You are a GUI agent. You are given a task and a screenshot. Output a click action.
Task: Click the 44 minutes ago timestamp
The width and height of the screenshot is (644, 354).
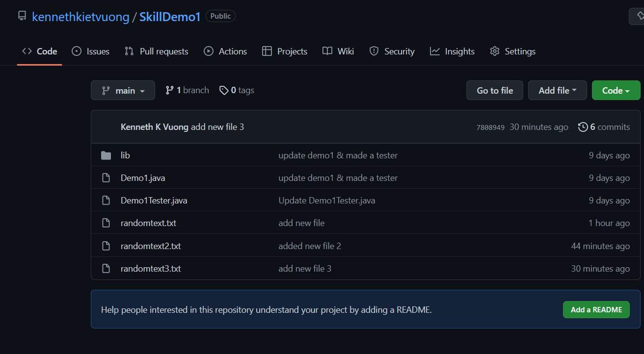pyautogui.click(x=600, y=246)
